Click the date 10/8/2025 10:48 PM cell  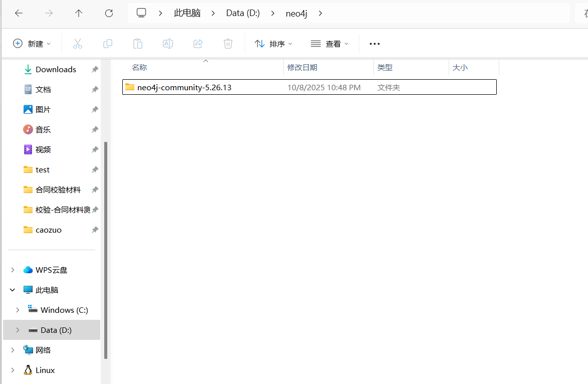coord(324,87)
